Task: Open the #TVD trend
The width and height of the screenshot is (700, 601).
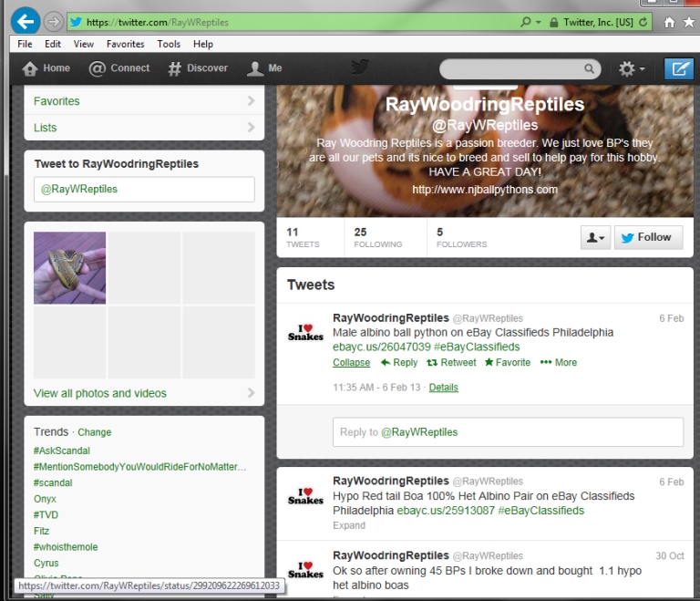Action: pyautogui.click(x=46, y=514)
